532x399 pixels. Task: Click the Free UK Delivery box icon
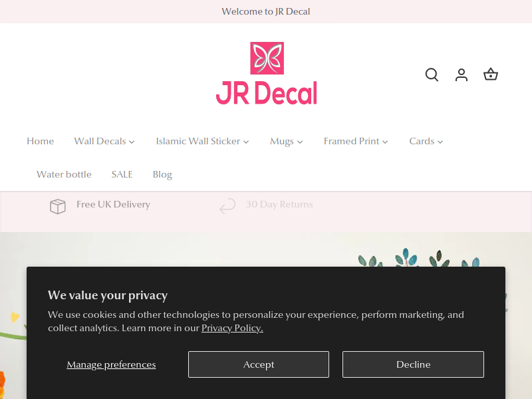(58, 206)
